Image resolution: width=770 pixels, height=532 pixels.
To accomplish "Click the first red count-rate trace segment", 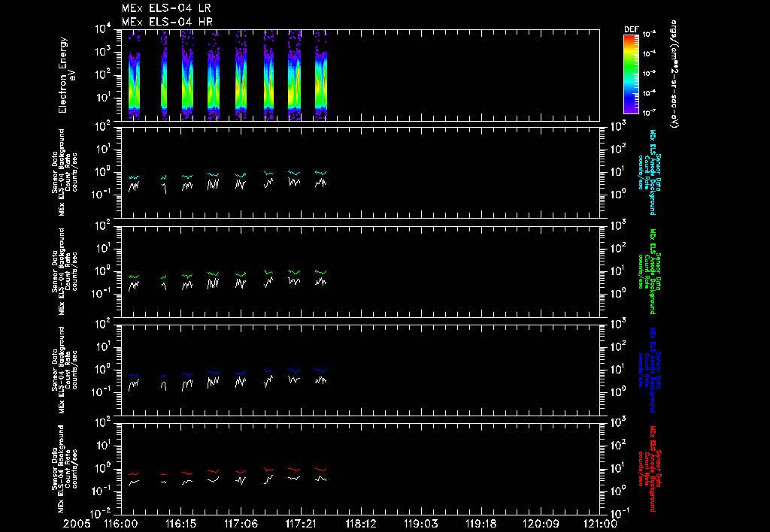I will pyautogui.click(x=134, y=474).
